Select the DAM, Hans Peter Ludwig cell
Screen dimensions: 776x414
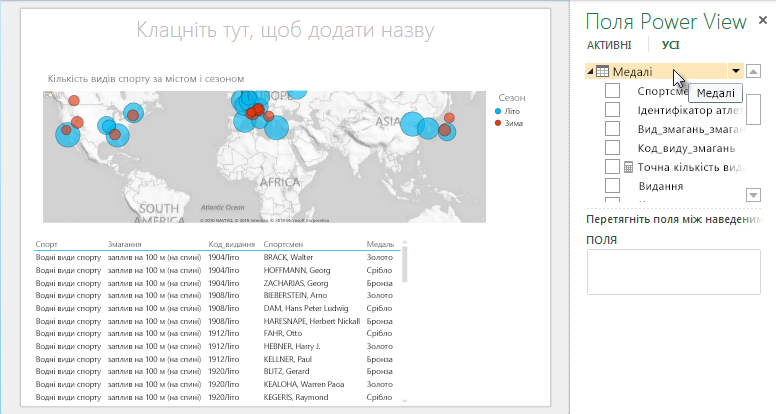305,308
